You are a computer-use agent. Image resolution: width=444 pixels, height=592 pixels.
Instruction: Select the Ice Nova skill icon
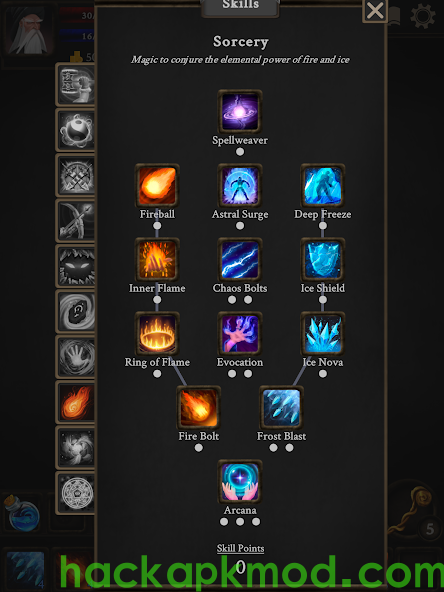click(x=323, y=334)
